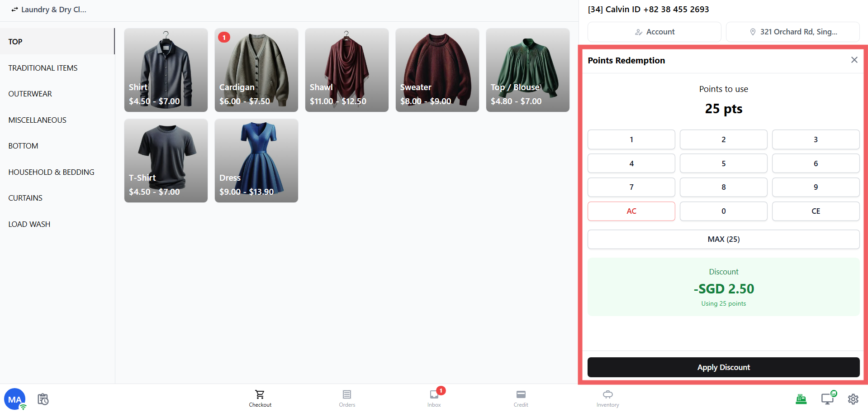This screenshot has width=868, height=413.
Task: Add the Shawl product card
Action: click(347, 70)
